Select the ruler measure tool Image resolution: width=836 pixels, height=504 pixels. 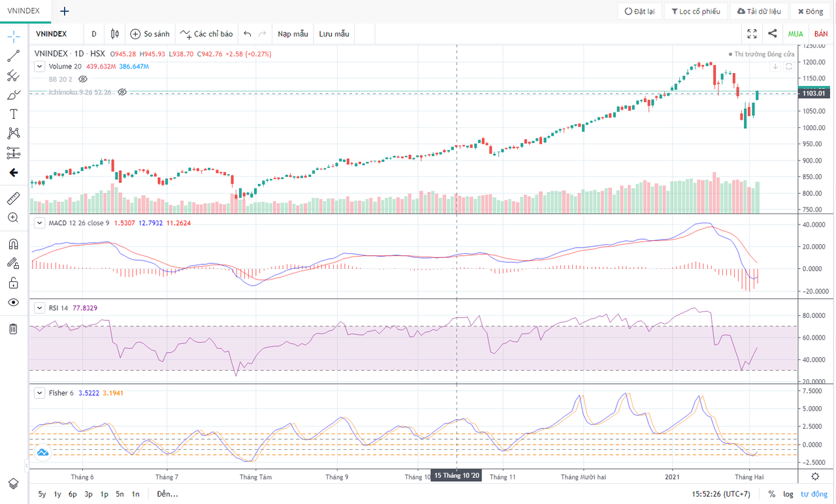click(13, 198)
